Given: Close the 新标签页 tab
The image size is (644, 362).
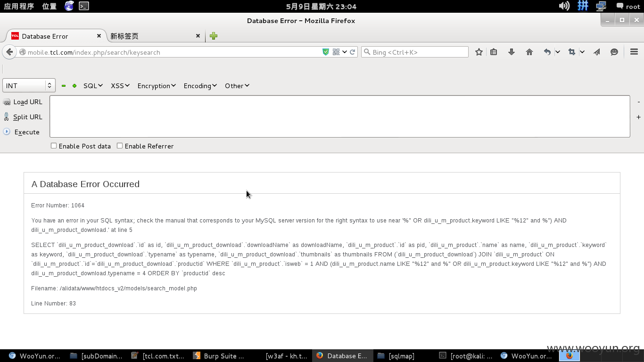Looking at the screenshot, I should tap(198, 36).
